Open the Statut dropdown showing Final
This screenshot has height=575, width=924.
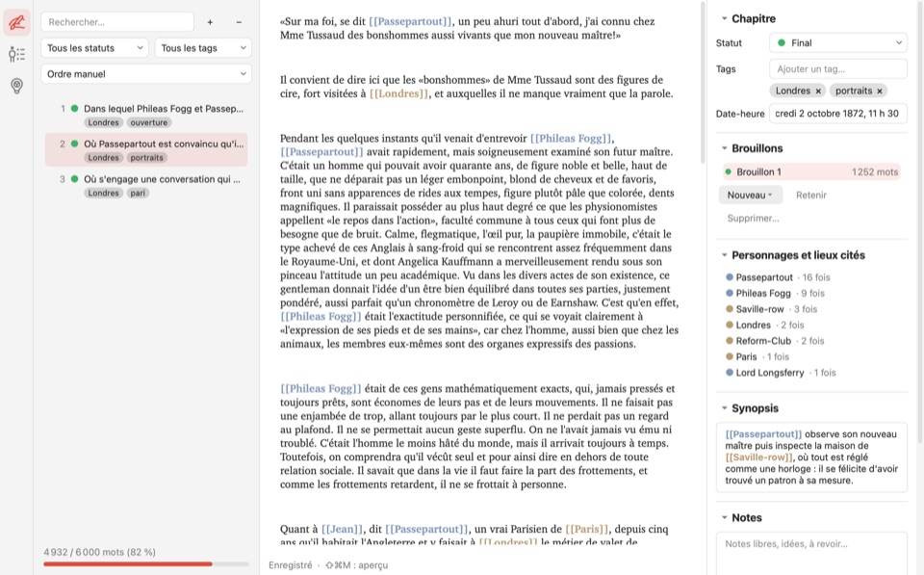(x=838, y=43)
